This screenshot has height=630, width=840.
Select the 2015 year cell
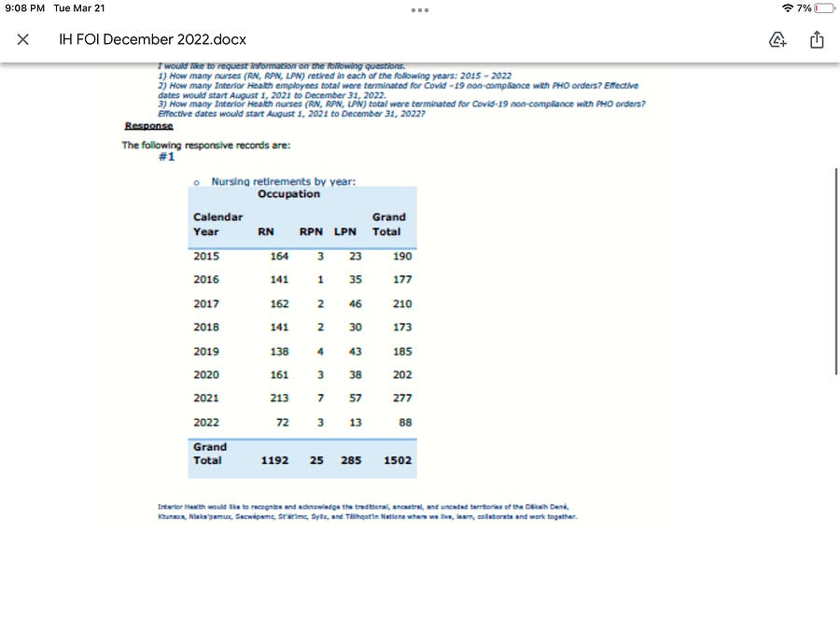(x=206, y=256)
